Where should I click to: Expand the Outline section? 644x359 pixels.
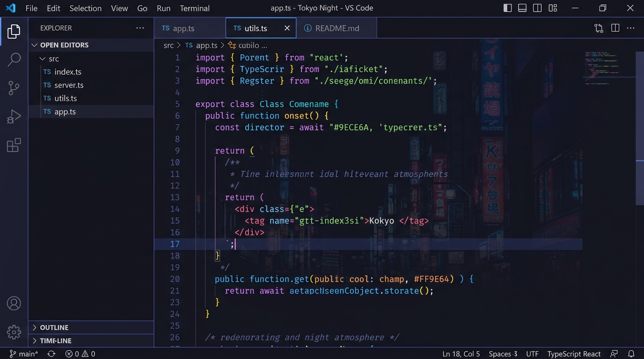[x=91, y=327]
